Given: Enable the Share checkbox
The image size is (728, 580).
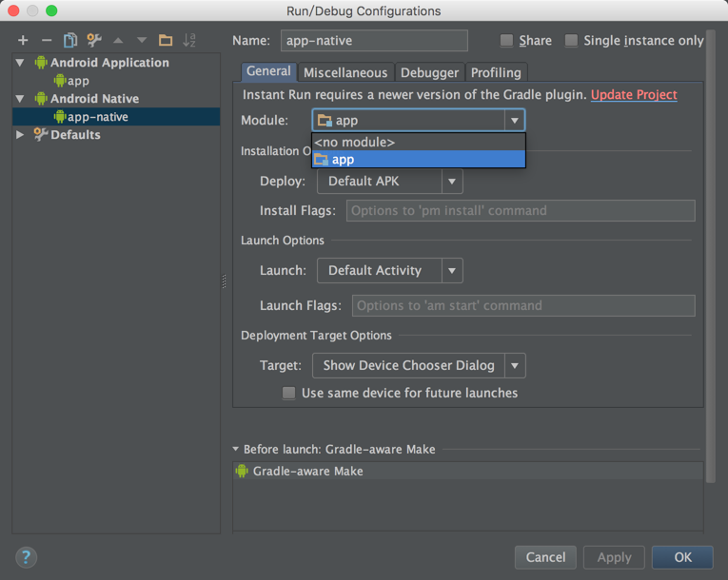Looking at the screenshot, I should pyautogui.click(x=506, y=41).
